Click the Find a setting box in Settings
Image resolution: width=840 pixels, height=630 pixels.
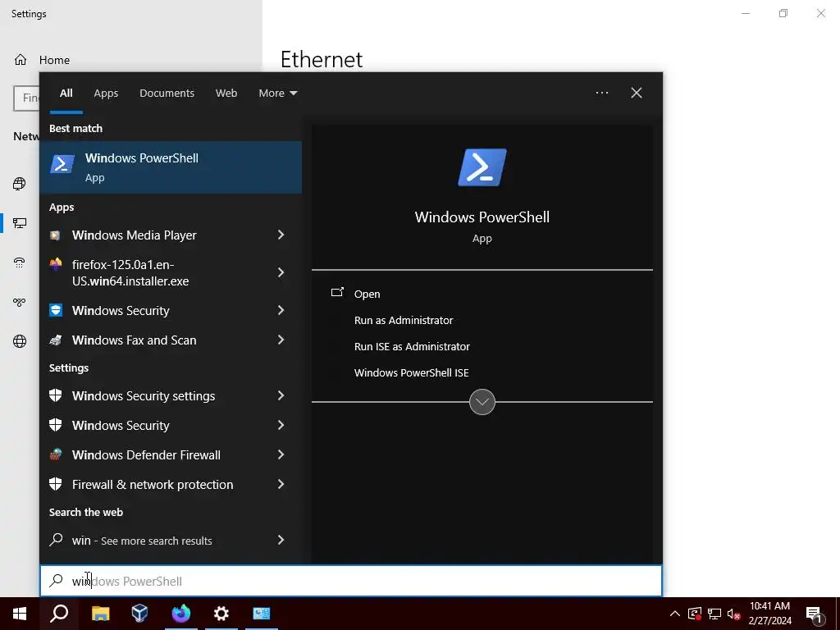[x=27, y=98]
